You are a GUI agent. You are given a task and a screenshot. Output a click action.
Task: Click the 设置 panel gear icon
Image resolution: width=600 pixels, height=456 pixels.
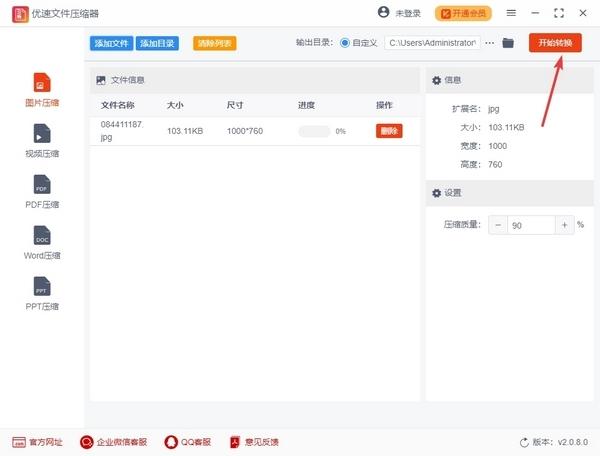click(x=437, y=193)
